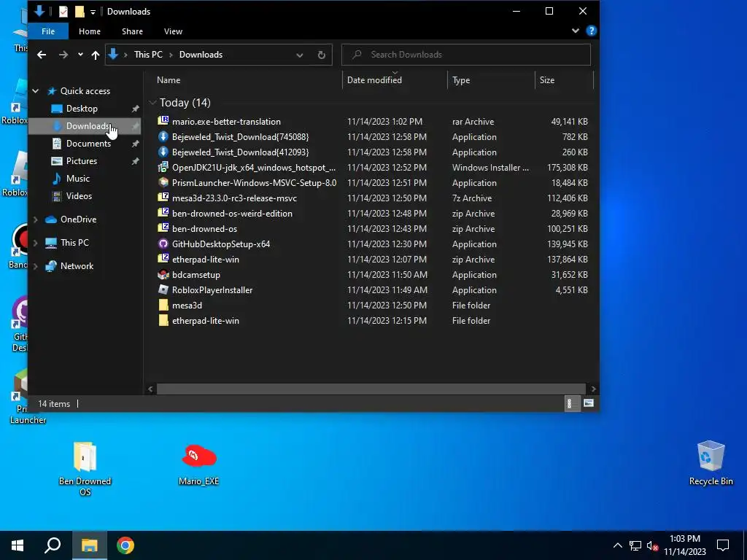Select Bejeweled_Twist_Download{745088} file name
Screen dimensions: 747x560
click(240, 136)
